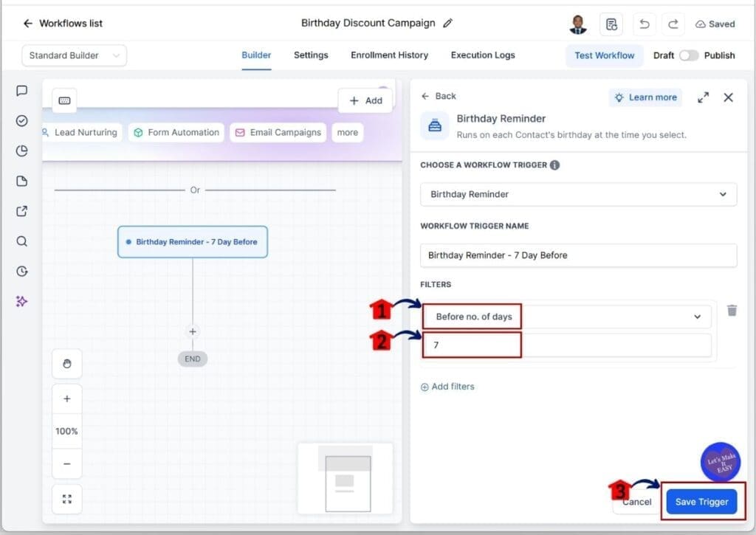Click the Add button on canvas
Viewport: 756px width, 535px height.
pos(365,100)
